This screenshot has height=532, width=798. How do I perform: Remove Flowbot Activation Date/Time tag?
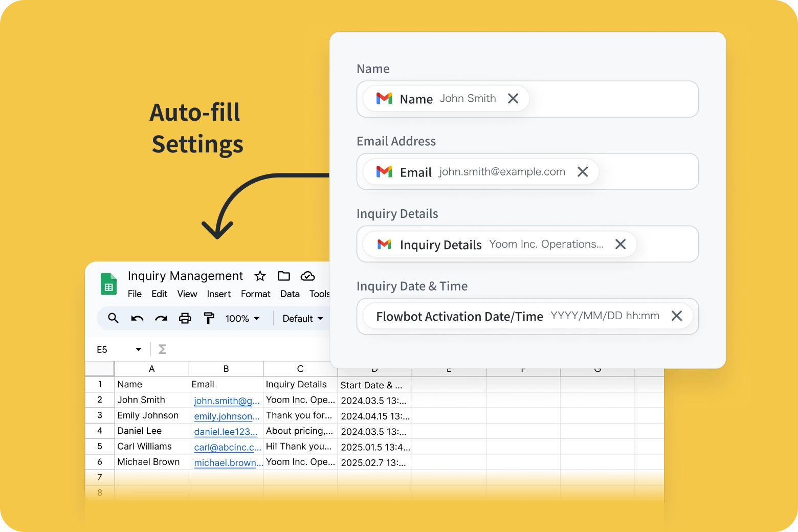click(677, 316)
